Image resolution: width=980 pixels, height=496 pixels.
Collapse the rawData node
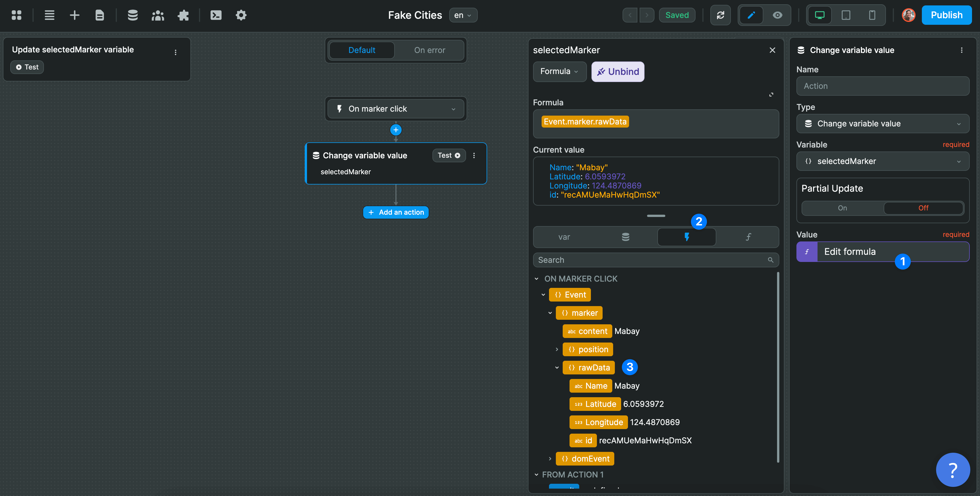(557, 367)
